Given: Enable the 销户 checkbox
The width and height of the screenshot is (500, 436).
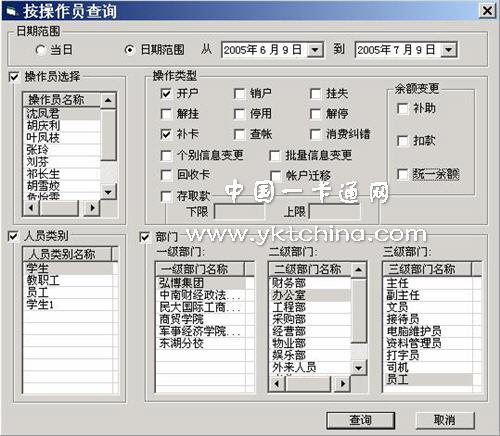Looking at the screenshot, I should [239, 94].
